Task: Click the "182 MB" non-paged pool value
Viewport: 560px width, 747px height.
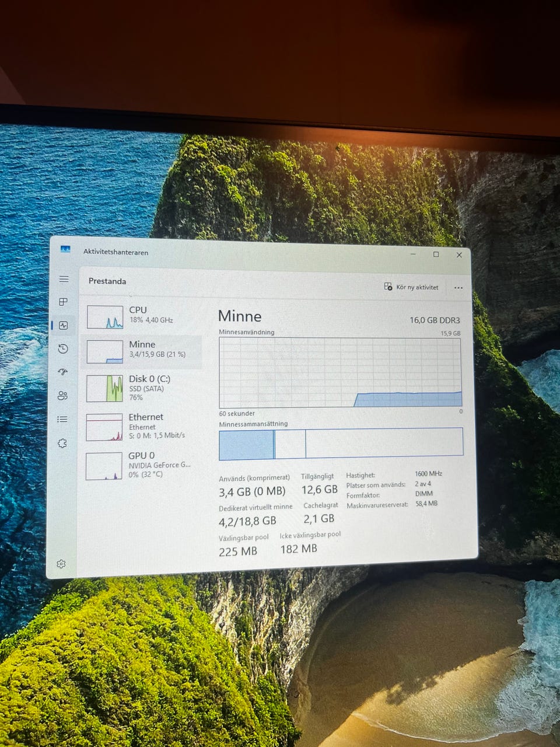Action: tap(299, 549)
